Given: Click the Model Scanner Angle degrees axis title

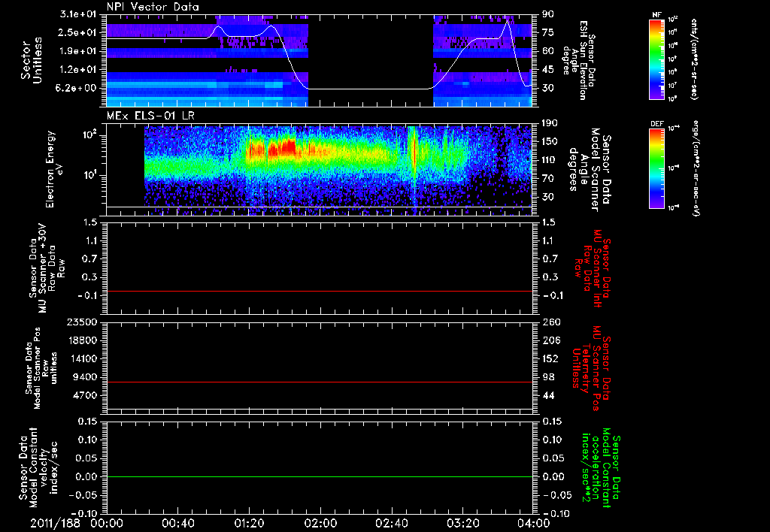Looking at the screenshot, I should (x=590, y=170).
